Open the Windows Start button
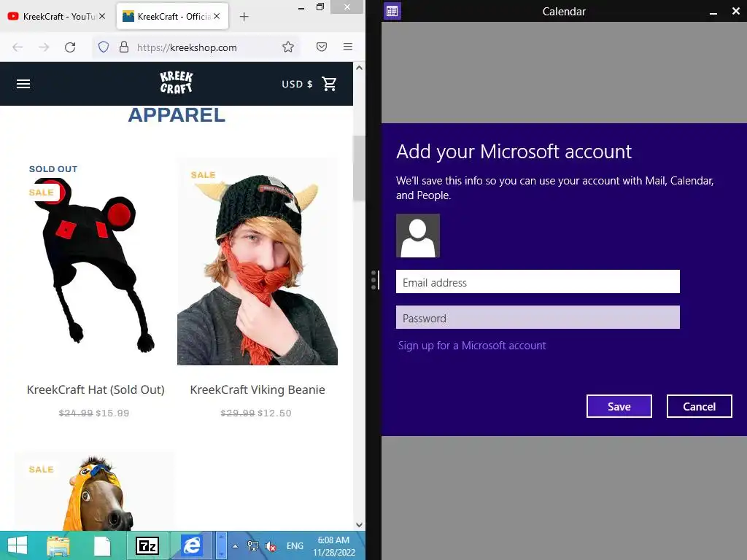Image resolution: width=747 pixels, height=560 pixels. click(18, 545)
